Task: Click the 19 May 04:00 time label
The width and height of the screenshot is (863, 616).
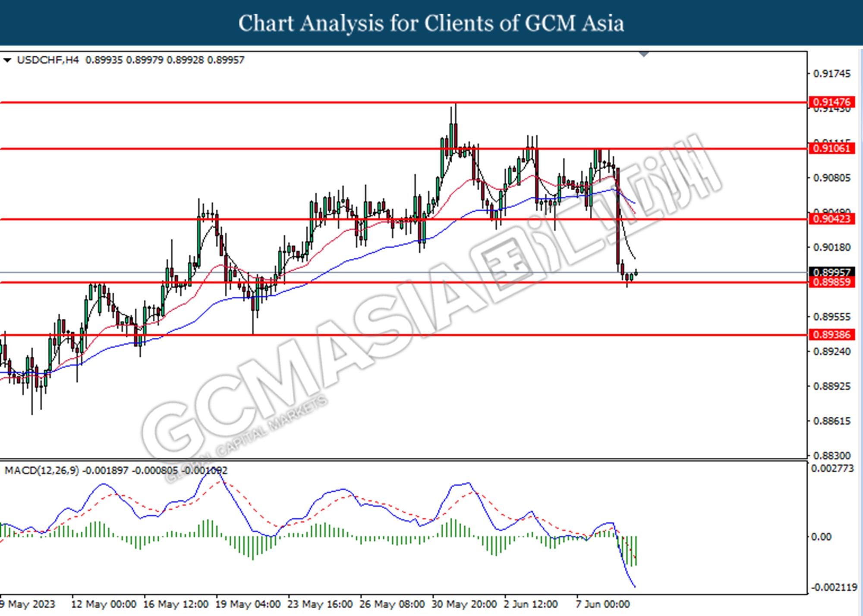Action: [248, 604]
